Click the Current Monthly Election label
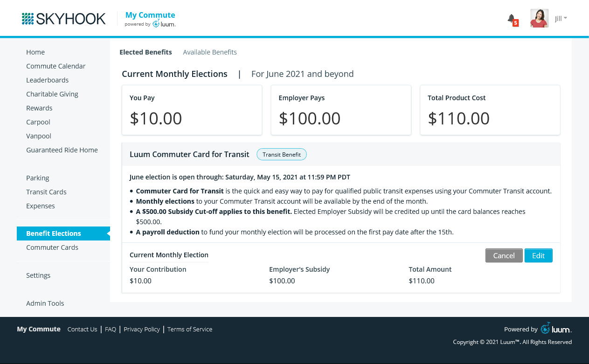Viewport: 589px width, 364px height. pos(169,255)
